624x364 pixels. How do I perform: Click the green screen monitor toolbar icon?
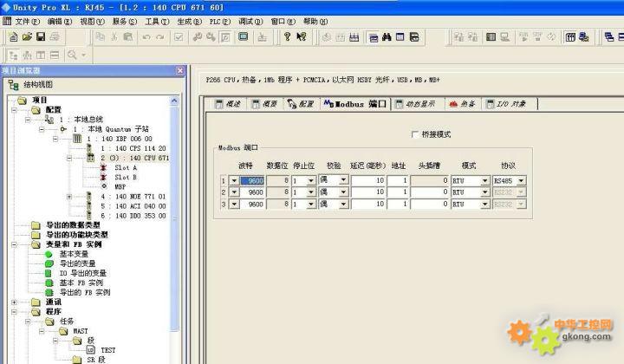[x=244, y=37]
